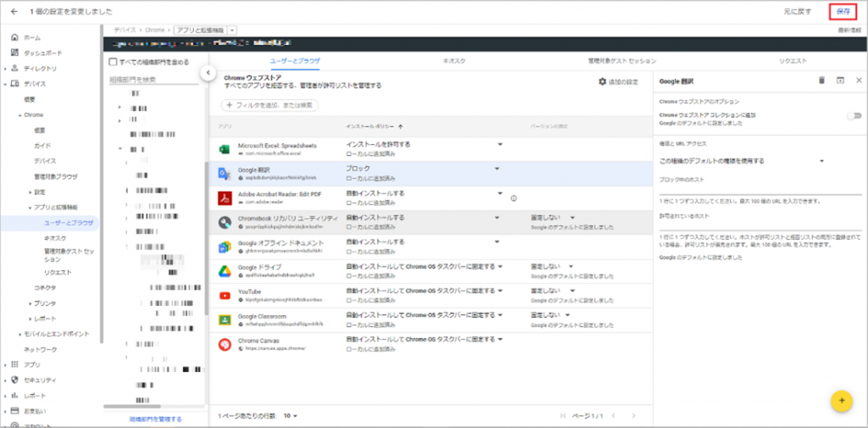Collapse organization panel with chevron button
868x428 pixels.
[x=208, y=73]
